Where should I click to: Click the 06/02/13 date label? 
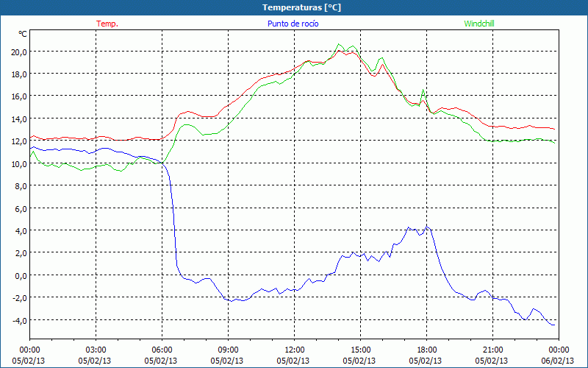click(558, 361)
